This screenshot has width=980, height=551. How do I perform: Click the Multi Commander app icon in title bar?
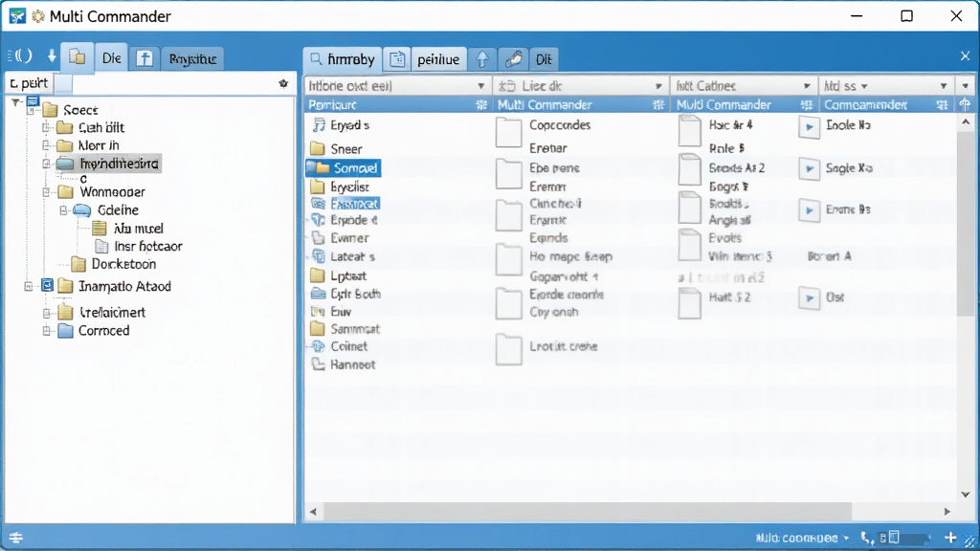(17, 16)
